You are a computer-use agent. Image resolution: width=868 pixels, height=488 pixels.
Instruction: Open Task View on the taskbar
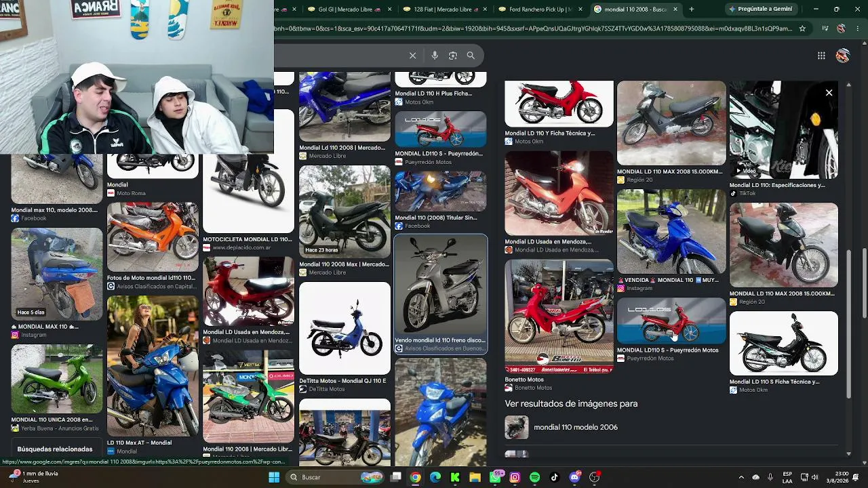pyautogui.click(x=396, y=477)
